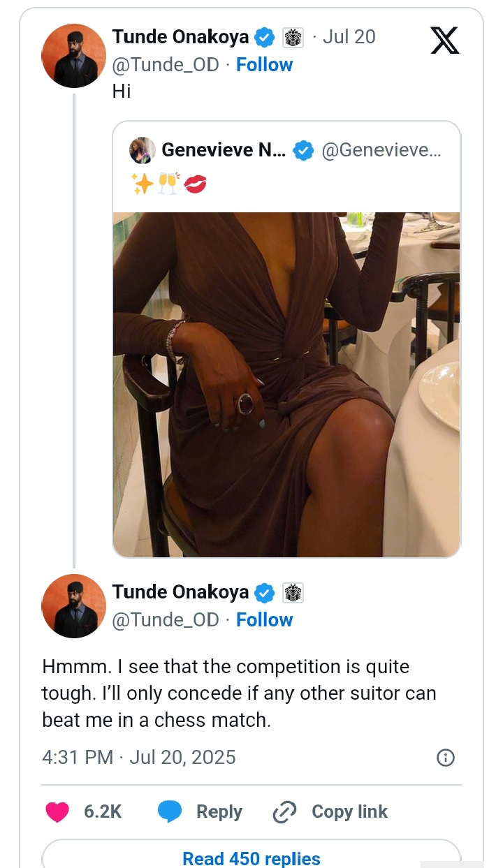
Task: Open the tweet info circle icon
Action: (445, 758)
